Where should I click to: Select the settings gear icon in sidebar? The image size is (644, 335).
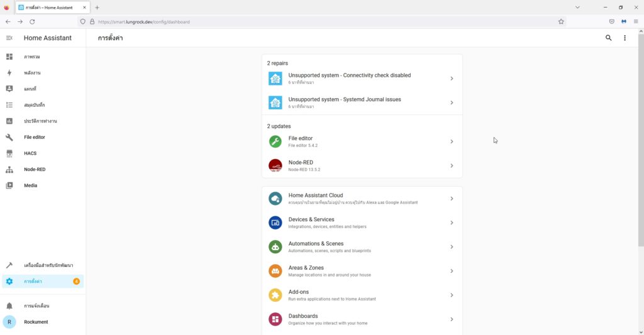(x=9, y=281)
